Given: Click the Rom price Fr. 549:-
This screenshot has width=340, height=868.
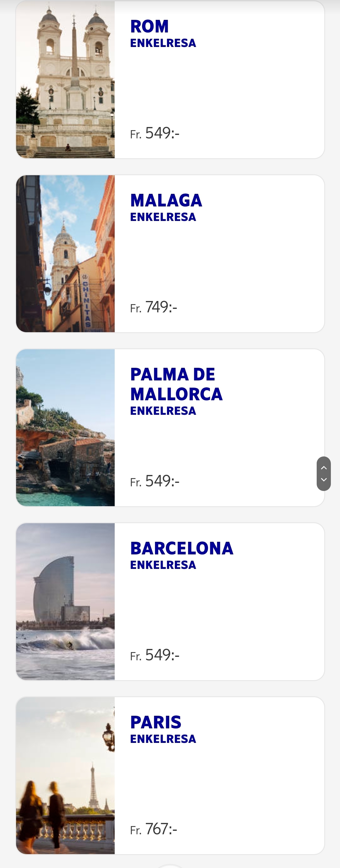Looking at the screenshot, I should pyautogui.click(x=155, y=133).
